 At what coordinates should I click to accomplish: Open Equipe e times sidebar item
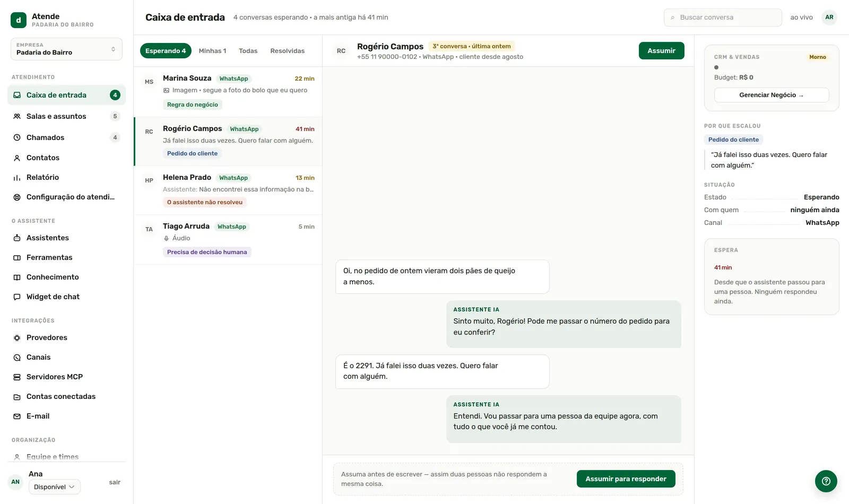pyautogui.click(x=66, y=457)
